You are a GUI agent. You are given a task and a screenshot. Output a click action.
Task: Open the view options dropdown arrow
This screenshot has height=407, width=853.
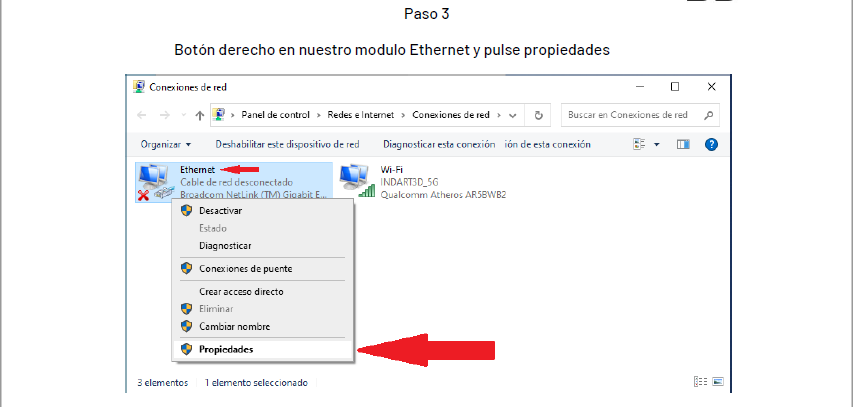tap(657, 145)
